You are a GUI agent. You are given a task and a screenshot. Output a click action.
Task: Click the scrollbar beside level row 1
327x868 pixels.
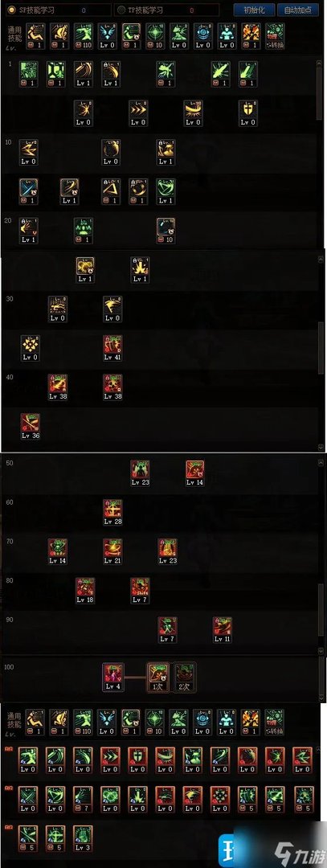point(320,94)
